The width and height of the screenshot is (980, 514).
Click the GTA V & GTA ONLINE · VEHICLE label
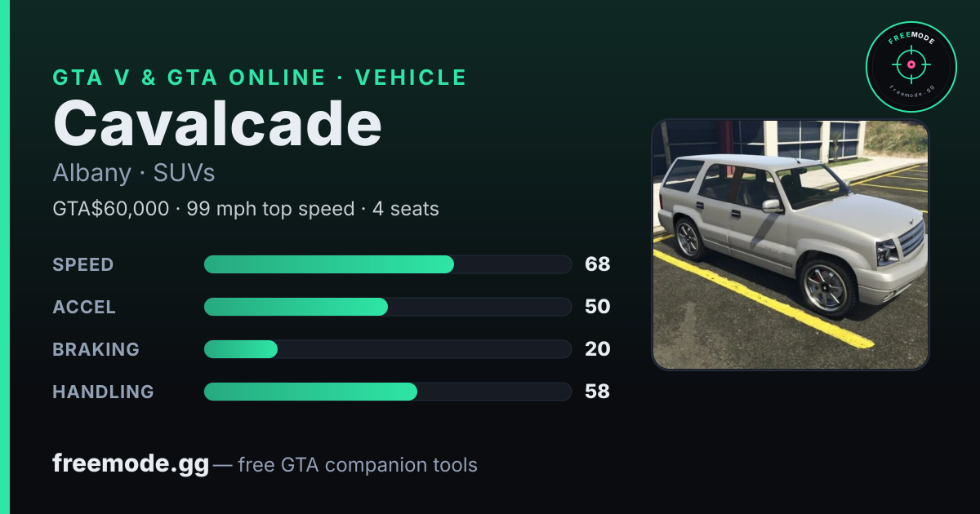pyautogui.click(x=260, y=78)
